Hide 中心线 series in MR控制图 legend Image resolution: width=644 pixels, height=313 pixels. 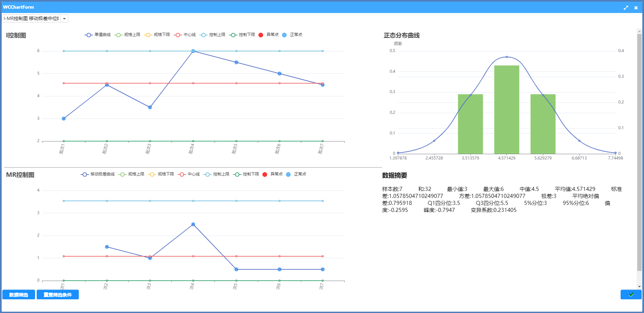pyautogui.click(x=182, y=175)
